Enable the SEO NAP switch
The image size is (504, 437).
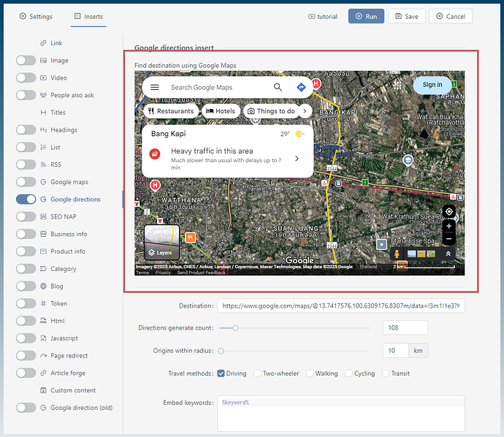coord(26,217)
